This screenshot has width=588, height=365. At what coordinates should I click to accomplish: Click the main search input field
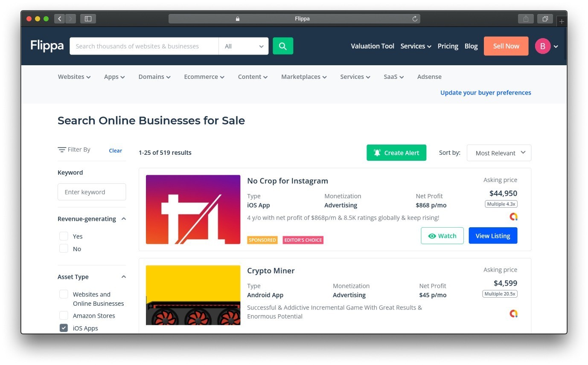click(144, 46)
